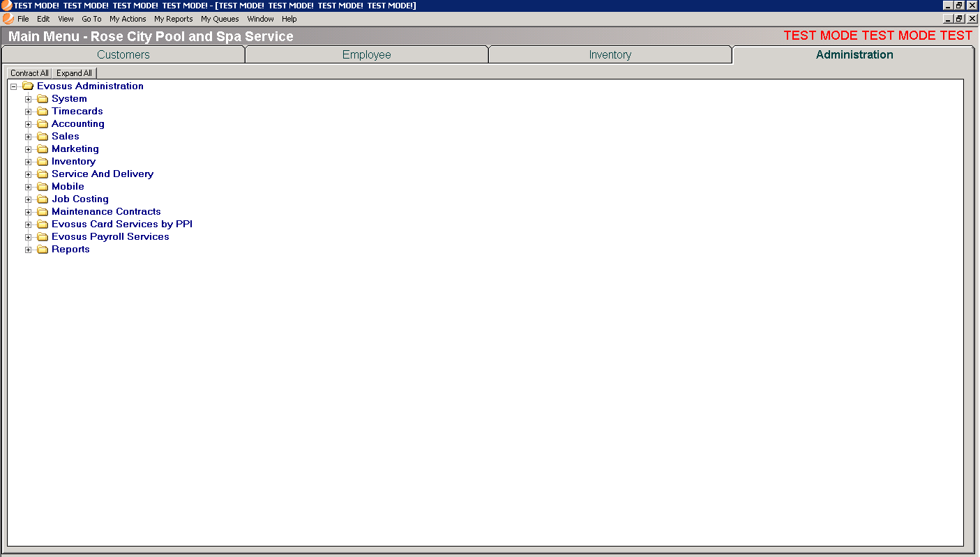The height and width of the screenshot is (557, 980).
Task: Click the Evosus Payroll Services folder icon
Action: (x=43, y=237)
